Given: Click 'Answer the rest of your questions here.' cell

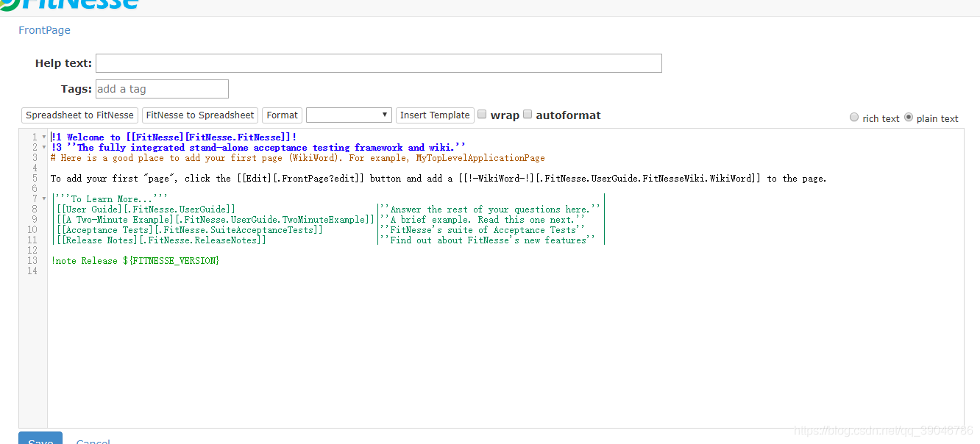Looking at the screenshot, I should [490, 210].
